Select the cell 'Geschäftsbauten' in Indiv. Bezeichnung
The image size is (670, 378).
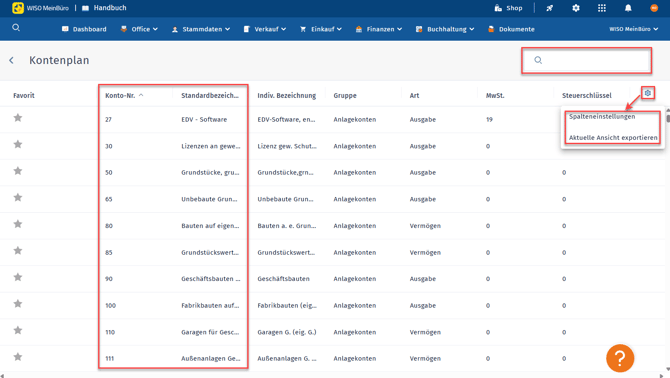coord(283,278)
